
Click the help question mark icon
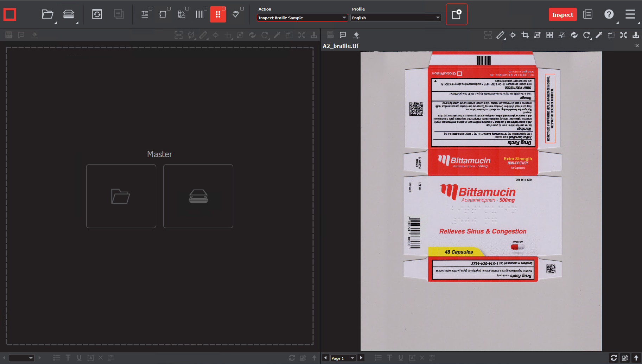tap(609, 14)
